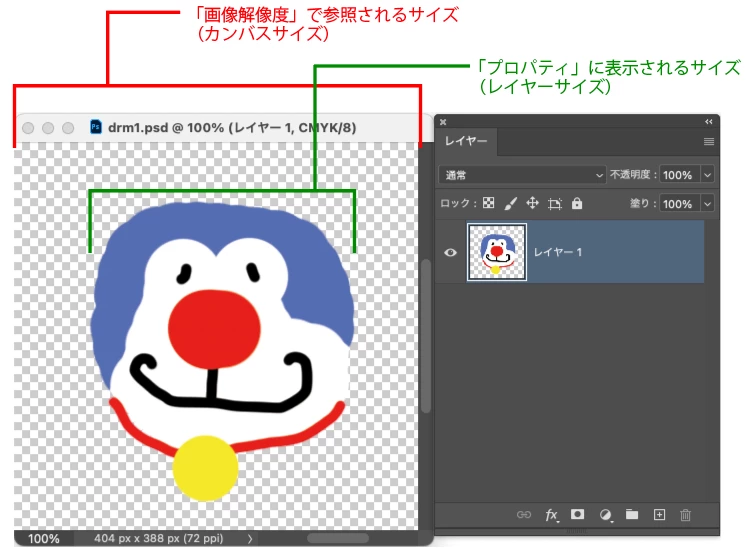Click the link layers icon
Screen dimensions: 748x557
524,515
